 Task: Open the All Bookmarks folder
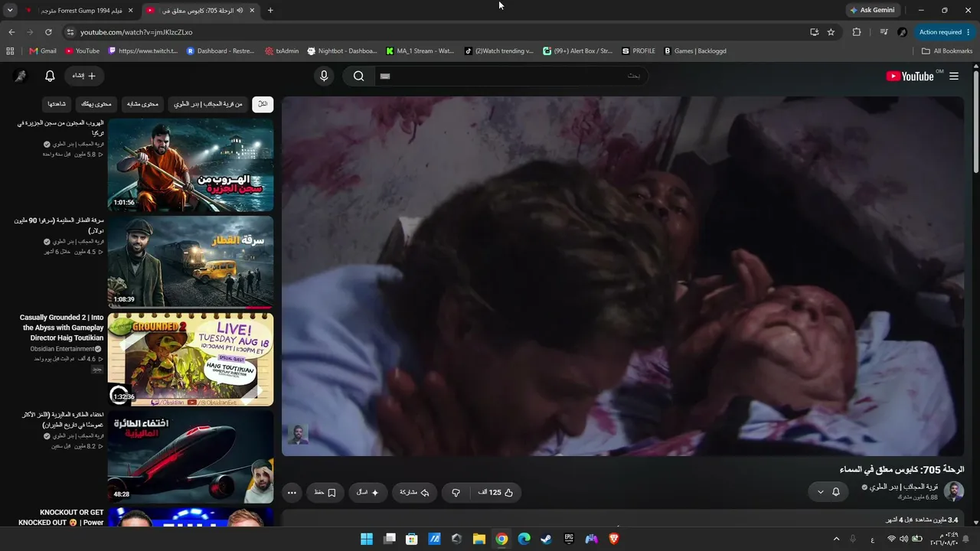pos(947,51)
